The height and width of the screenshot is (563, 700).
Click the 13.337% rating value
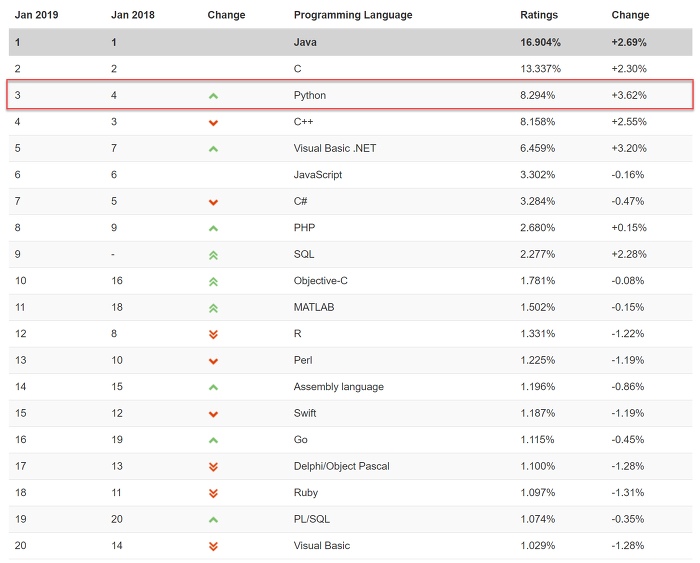click(x=540, y=69)
